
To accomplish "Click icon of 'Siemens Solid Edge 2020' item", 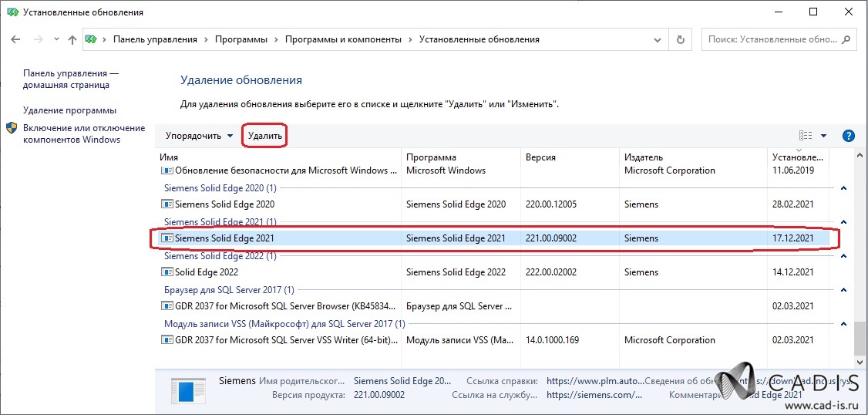I will point(167,204).
